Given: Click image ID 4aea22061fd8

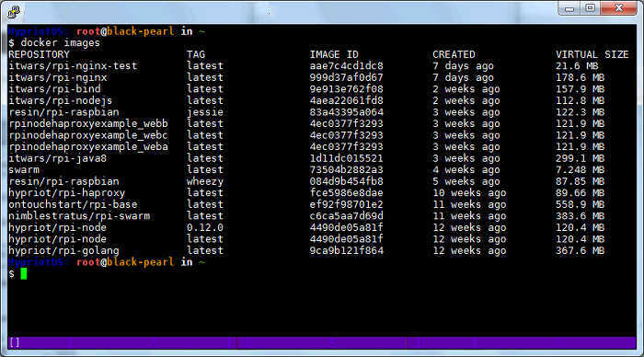Looking at the screenshot, I should point(346,100).
